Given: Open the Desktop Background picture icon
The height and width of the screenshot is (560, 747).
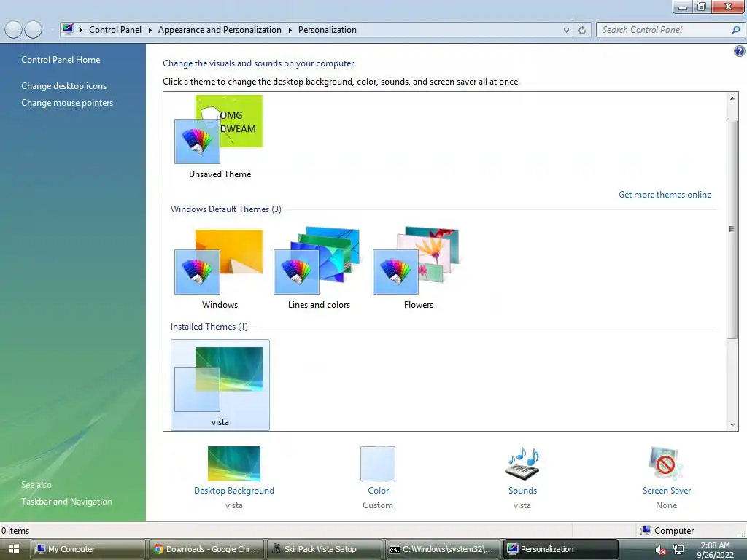Looking at the screenshot, I should click(x=234, y=463).
